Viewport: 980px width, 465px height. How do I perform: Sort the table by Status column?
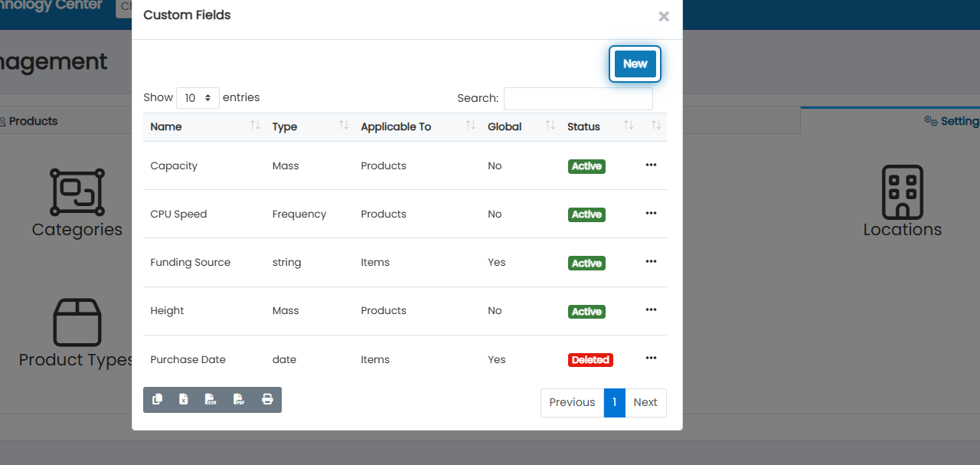[599, 126]
